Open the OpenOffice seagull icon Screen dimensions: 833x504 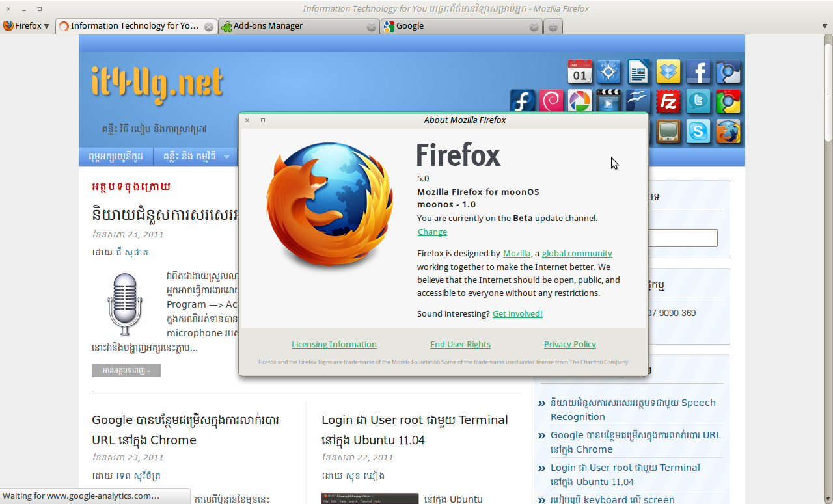pos(638,101)
